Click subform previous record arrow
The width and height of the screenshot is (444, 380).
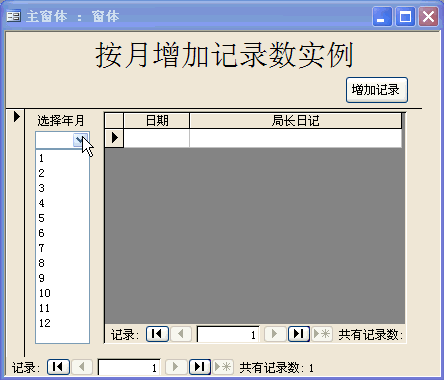(x=181, y=334)
